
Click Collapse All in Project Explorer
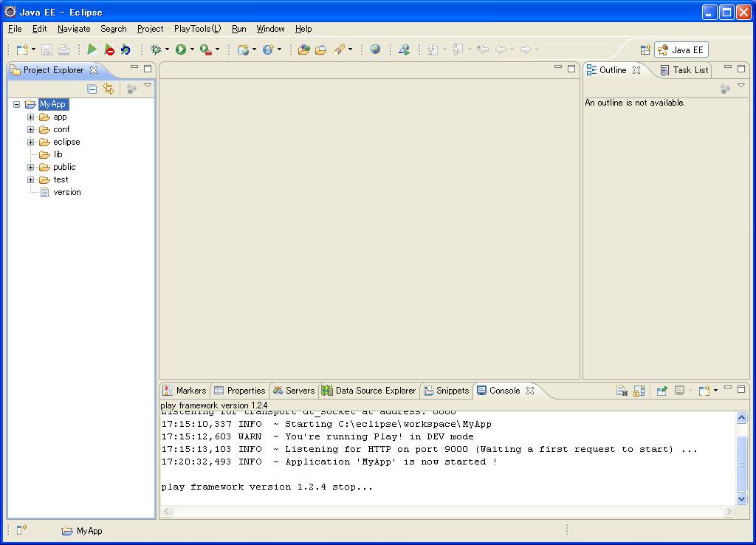coord(92,89)
